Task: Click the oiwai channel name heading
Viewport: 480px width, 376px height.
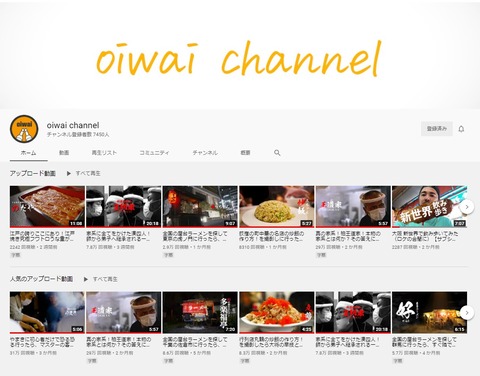Action: tap(73, 125)
